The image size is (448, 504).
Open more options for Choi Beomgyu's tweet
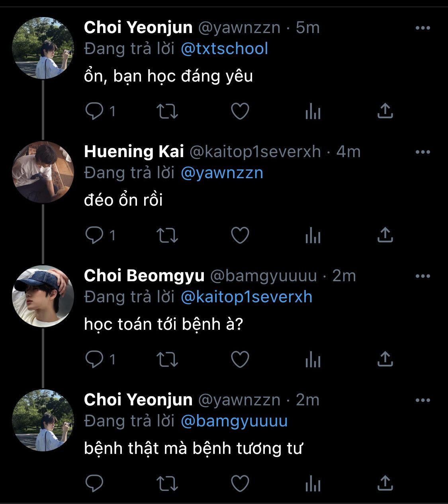point(423,276)
